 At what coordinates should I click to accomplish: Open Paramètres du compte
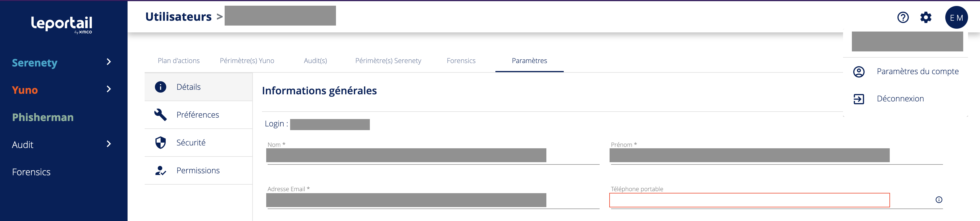tap(917, 71)
